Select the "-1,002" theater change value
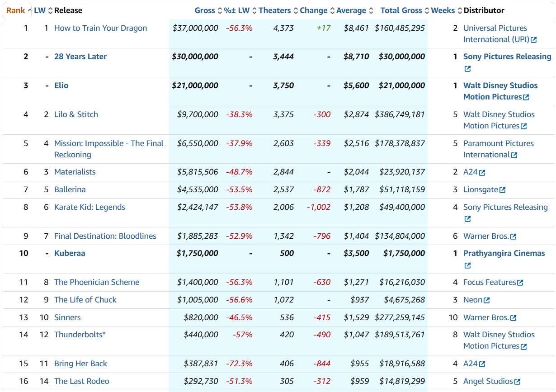The image size is (556, 392). click(x=319, y=207)
